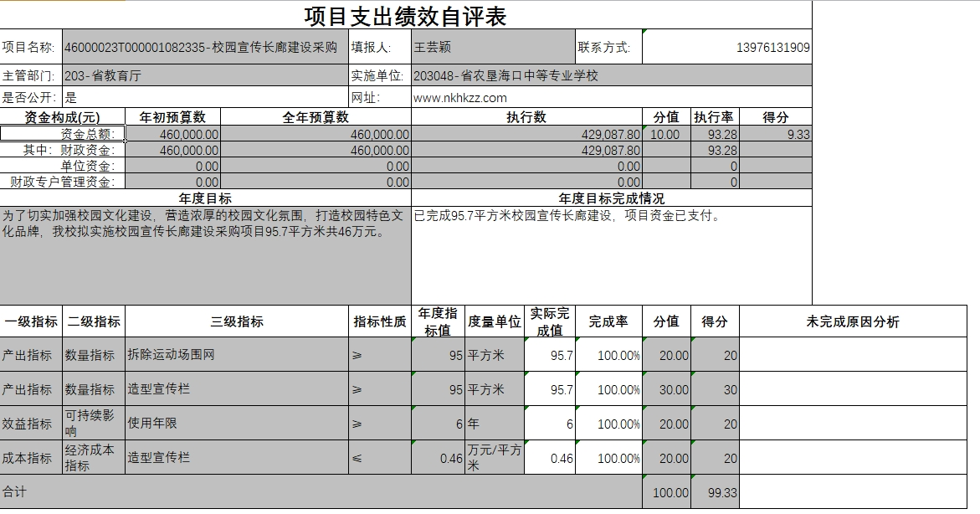Click annual goal text beginning 为了切实加强校园文化建设
Screen dimensions: 980x514
[x=205, y=255]
